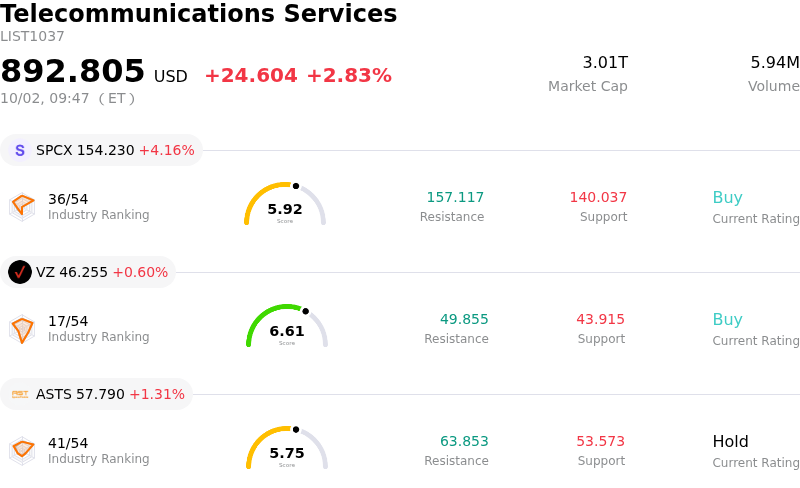The image size is (800, 488).
Task: Click the Verizon checkmark logo icon
Action: pos(20,272)
